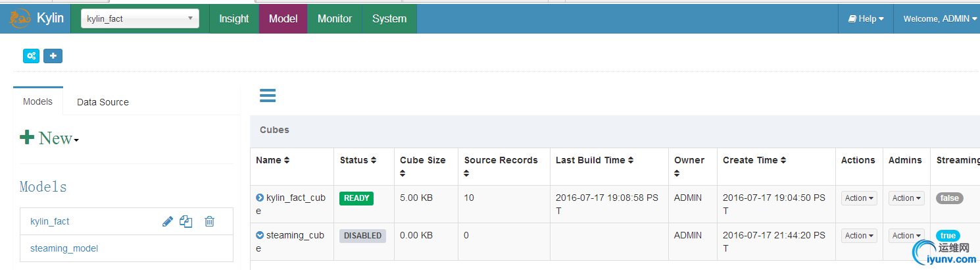The image size is (980, 270).
Task: Open the System tab
Action: (x=389, y=18)
